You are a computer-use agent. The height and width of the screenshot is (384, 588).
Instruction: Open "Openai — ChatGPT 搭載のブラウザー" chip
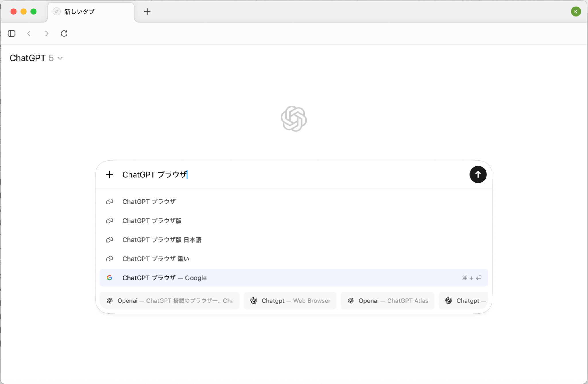point(170,301)
